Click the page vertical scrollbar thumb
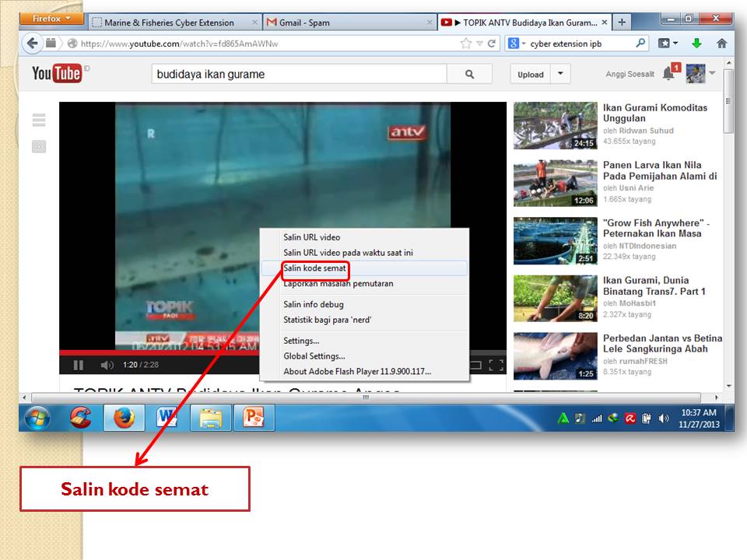747x560 pixels. [x=728, y=101]
